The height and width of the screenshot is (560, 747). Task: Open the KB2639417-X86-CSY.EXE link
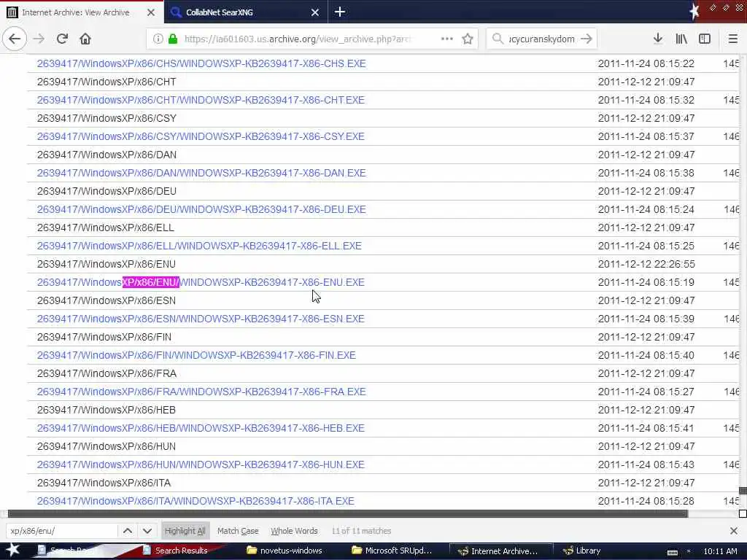coord(201,136)
